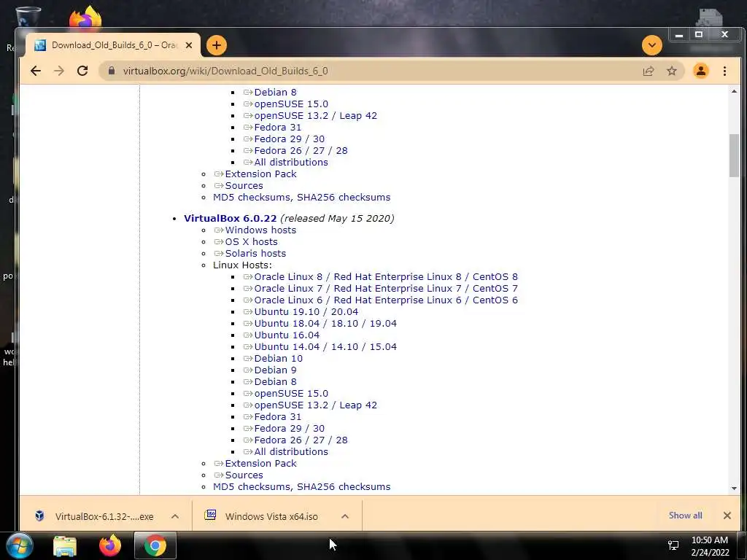Click the scrollbar up arrow
Image resolution: width=747 pixels, height=560 pixels.
click(x=734, y=91)
